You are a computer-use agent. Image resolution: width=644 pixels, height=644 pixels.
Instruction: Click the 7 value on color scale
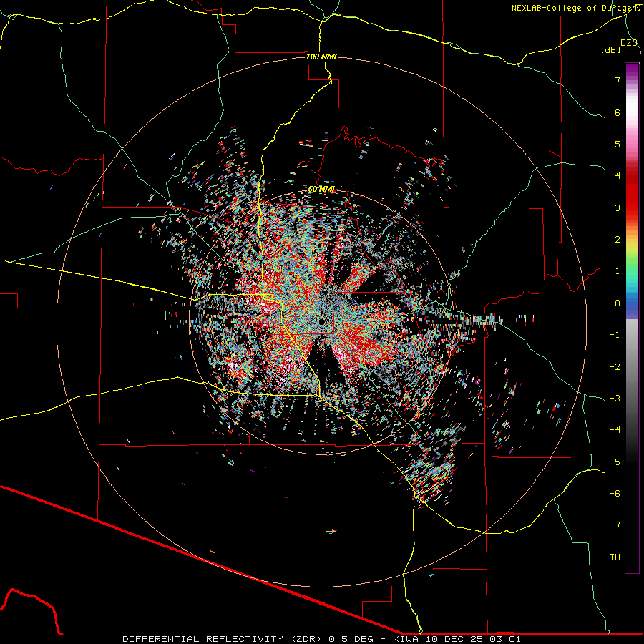(618, 80)
